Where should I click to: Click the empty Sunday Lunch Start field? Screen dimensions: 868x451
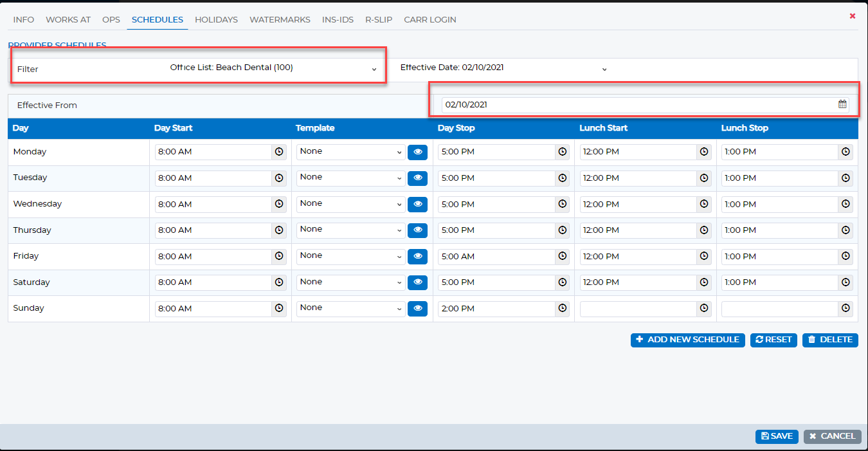[638, 309]
